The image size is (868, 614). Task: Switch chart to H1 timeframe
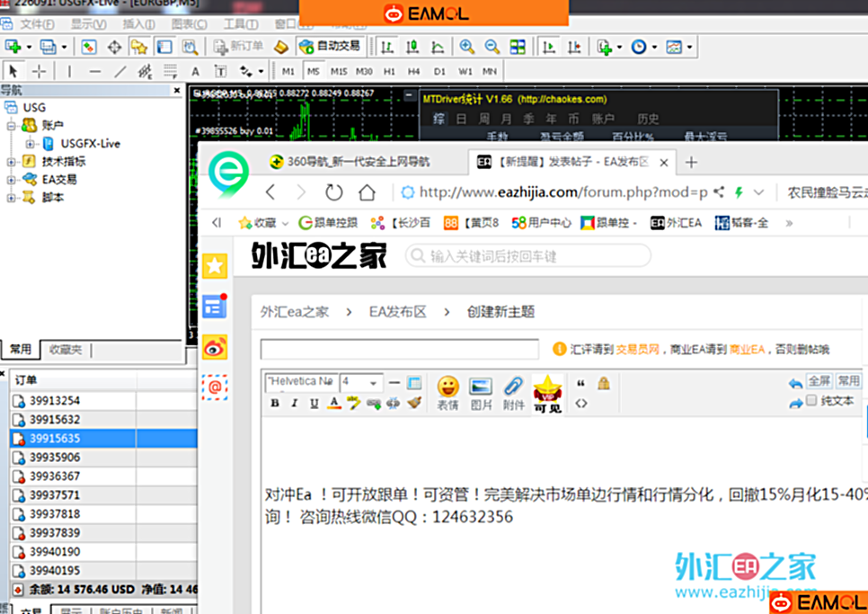pos(390,71)
